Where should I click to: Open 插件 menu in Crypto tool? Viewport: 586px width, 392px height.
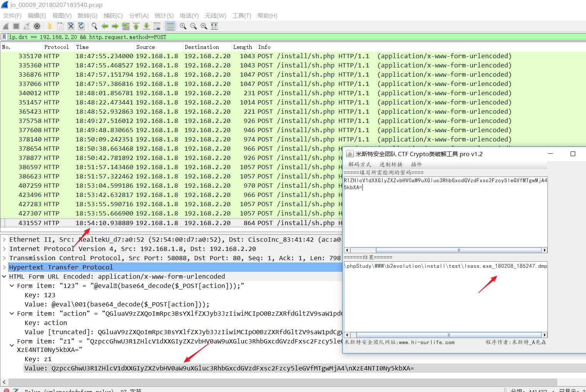pyautogui.click(x=416, y=165)
